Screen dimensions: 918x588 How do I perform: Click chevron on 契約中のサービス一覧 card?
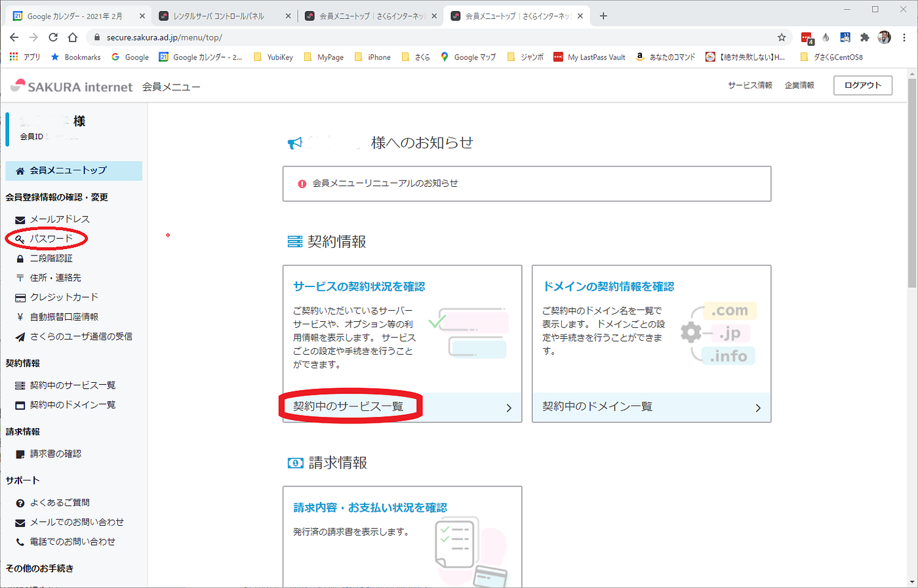(509, 408)
